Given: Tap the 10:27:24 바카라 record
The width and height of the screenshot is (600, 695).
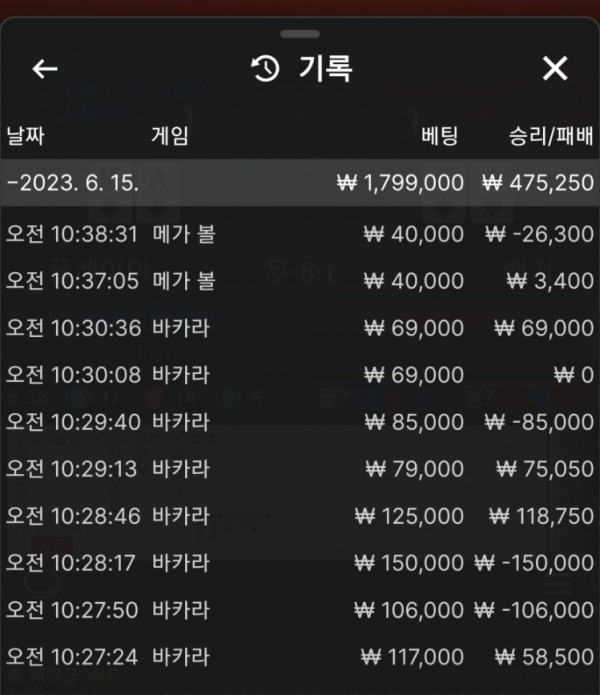Looking at the screenshot, I should coord(300,657).
